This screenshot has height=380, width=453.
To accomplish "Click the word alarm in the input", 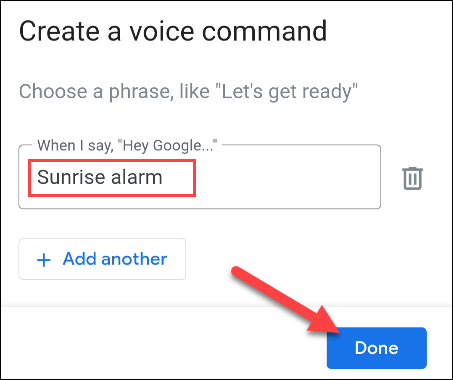I will pyautogui.click(x=137, y=177).
